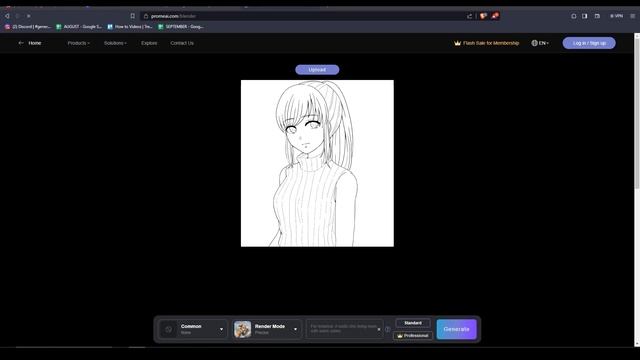
Task: Open the How to Videos Trello bookmark
Action: coord(130,27)
